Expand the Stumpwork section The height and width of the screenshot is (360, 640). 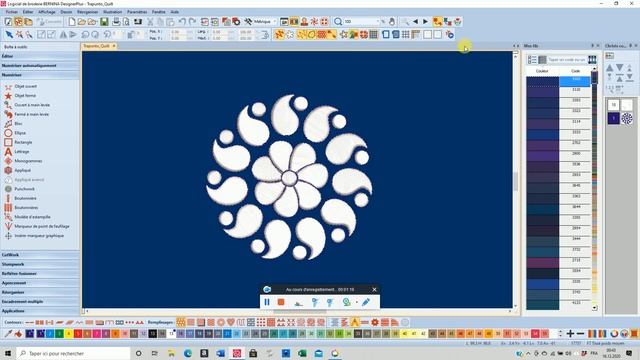coord(40,264)
